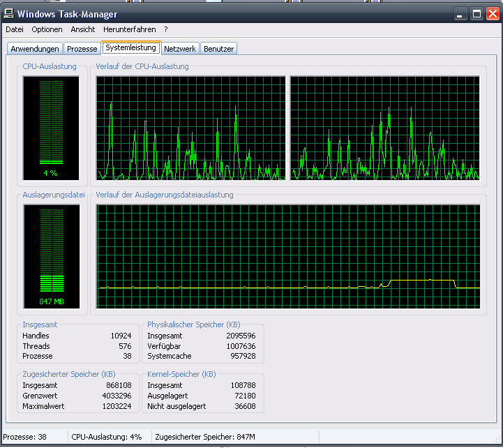Image resolution: width=503 pixels, height=448 pixels.
Task: Click the Maximalwert label
Action: [x=43, y=406]
